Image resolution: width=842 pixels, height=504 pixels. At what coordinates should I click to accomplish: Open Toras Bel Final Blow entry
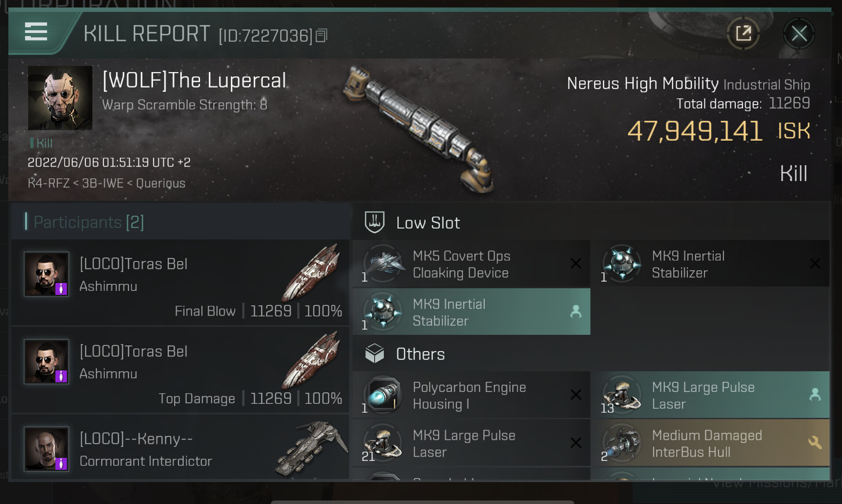pyautogui.click(x=180, y=283)
